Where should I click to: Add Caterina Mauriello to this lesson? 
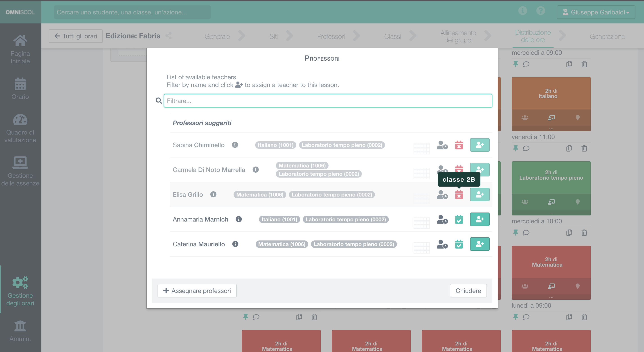(x=479, y=244)
